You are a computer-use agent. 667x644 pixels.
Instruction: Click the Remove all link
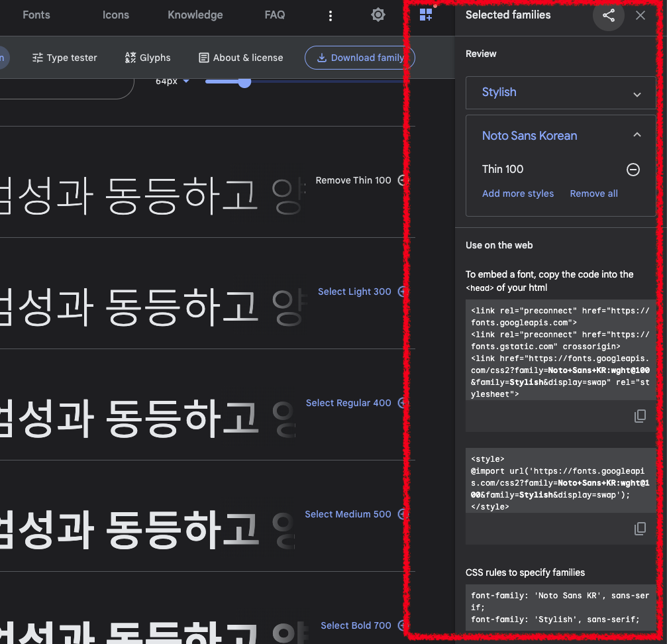[594, 193]
